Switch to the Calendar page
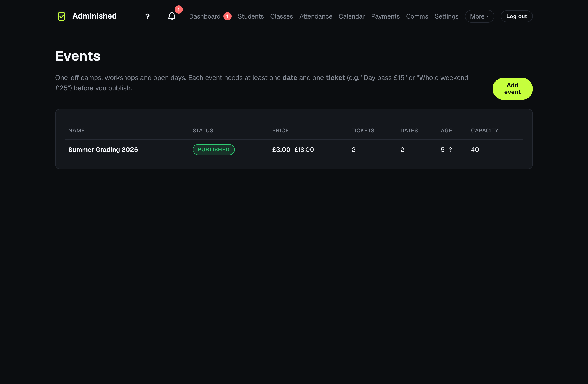This screenshot has height=384, width=588. 352,16
